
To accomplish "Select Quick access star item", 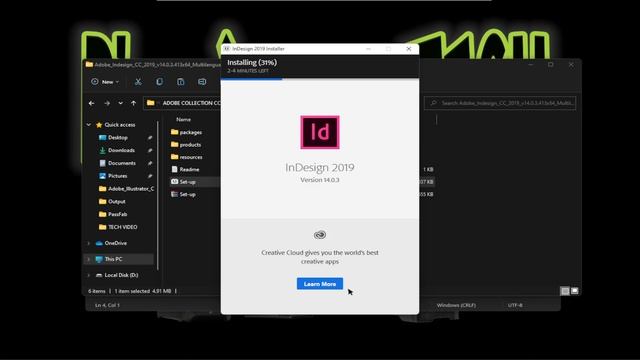I will point(115,124).
